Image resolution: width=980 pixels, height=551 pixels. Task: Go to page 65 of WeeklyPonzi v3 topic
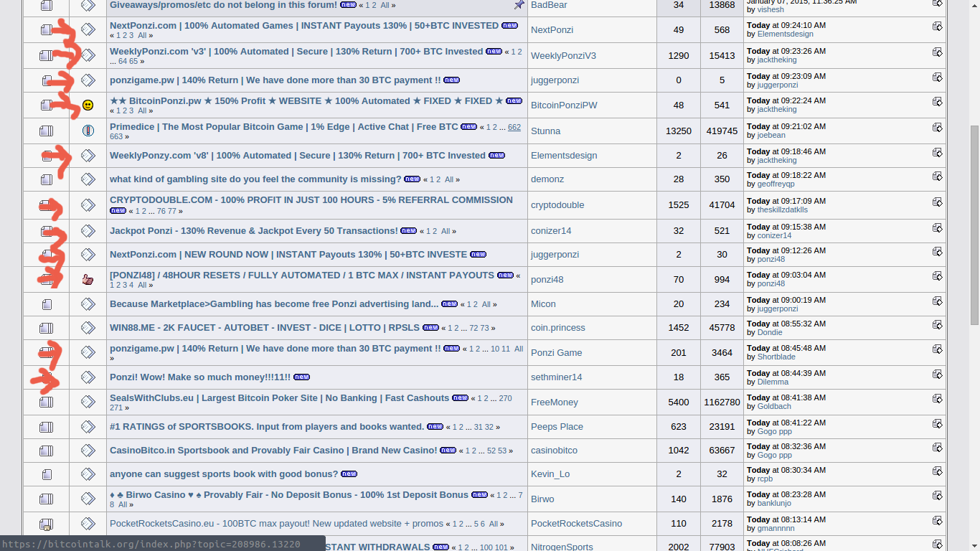click(133, 62)
